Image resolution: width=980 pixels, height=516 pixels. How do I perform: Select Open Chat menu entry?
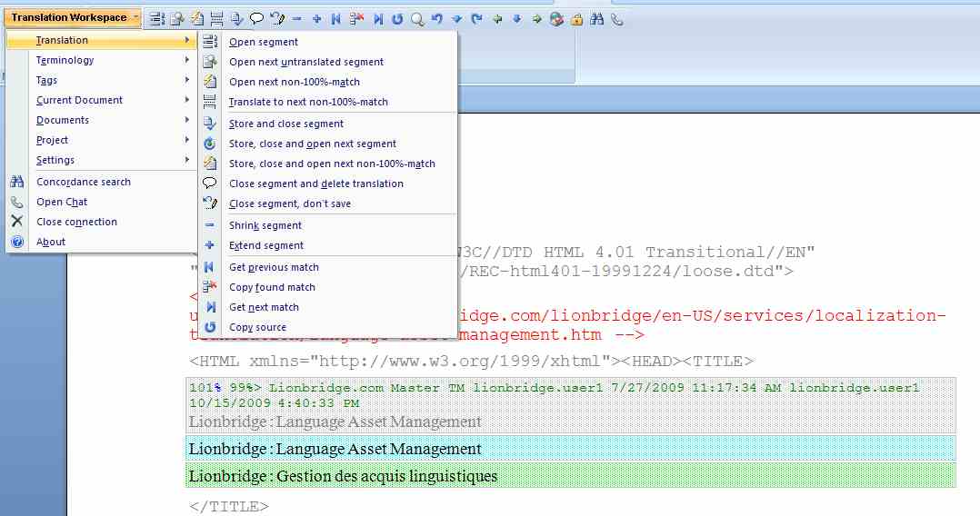(x=101, y=202)
